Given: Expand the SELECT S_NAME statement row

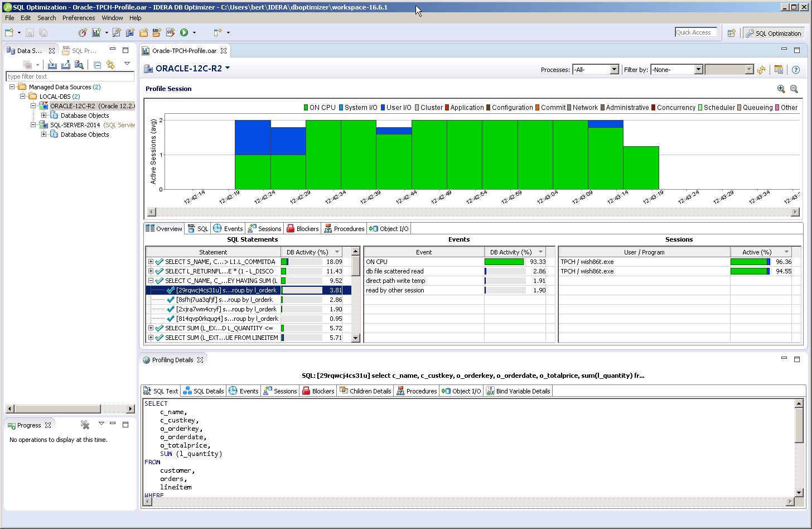Looking at the screenshot, I should (151, 262).
